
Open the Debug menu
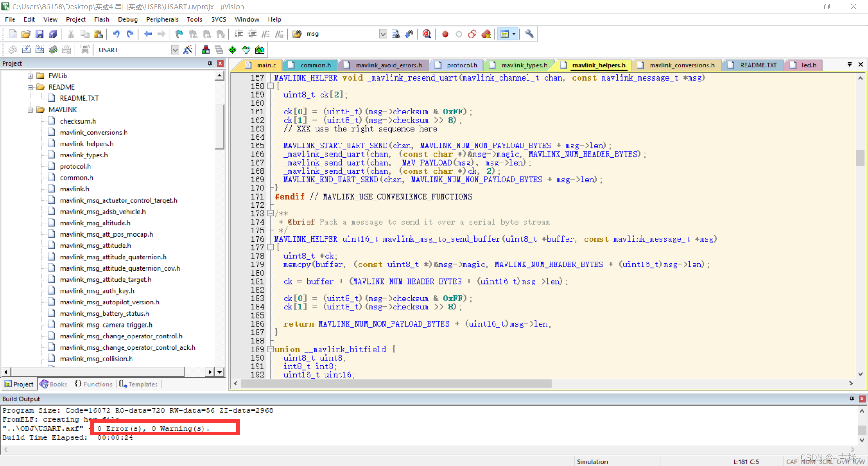128,19
